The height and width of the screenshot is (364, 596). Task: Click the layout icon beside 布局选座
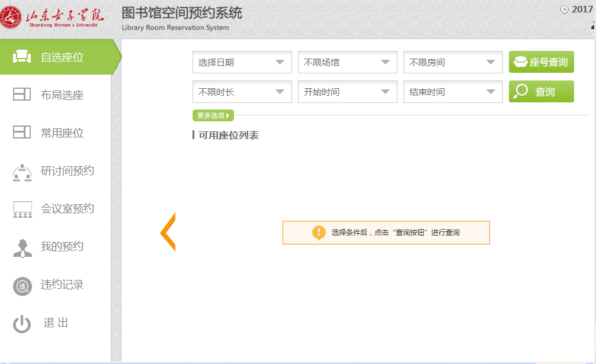click(x=22, y=95)
